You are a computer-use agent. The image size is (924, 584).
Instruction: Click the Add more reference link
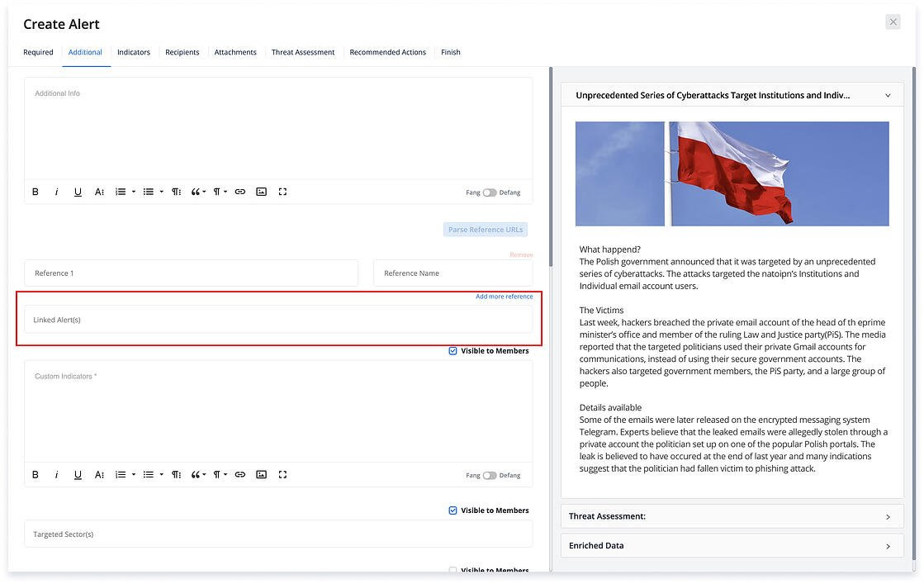(504, 297)
